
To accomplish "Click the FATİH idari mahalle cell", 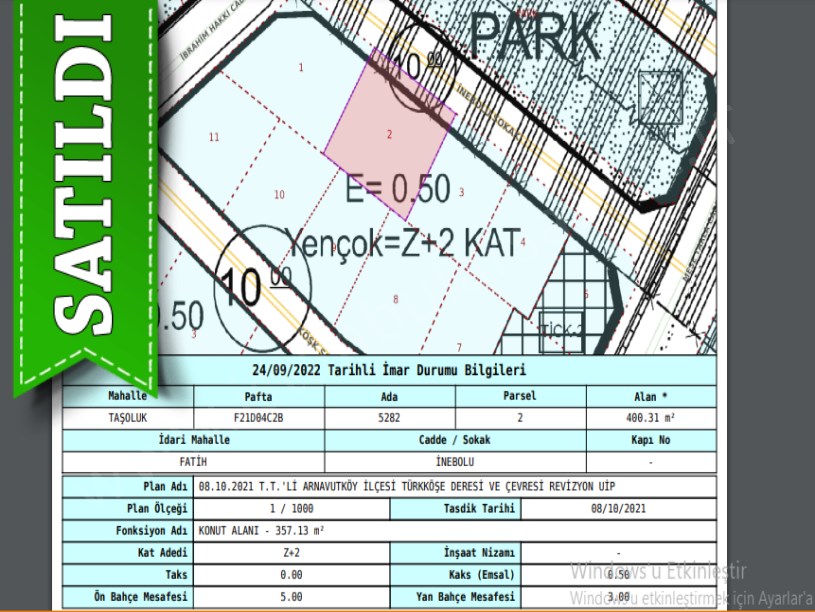I will point(192,463).
